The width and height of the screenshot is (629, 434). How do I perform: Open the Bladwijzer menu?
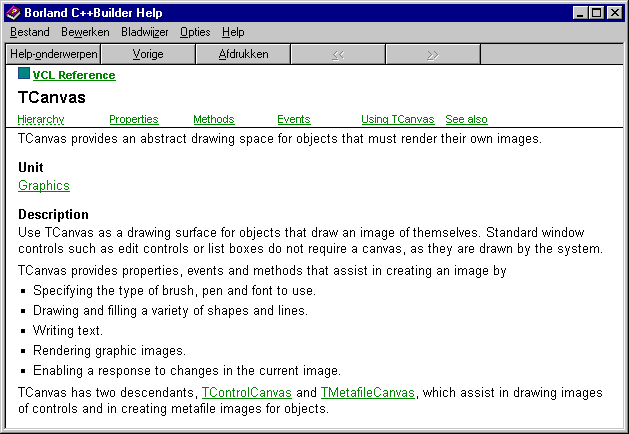(x=145, y=32)
